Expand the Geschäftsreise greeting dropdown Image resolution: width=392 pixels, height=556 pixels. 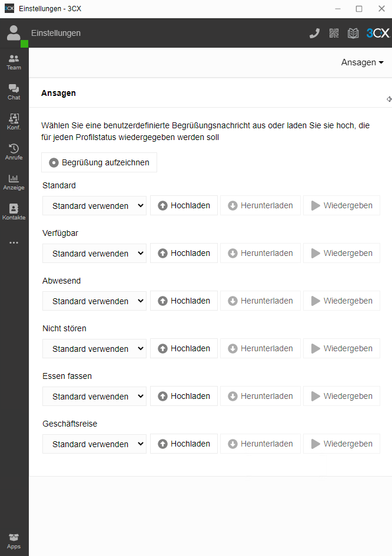[x=94, y=444]
